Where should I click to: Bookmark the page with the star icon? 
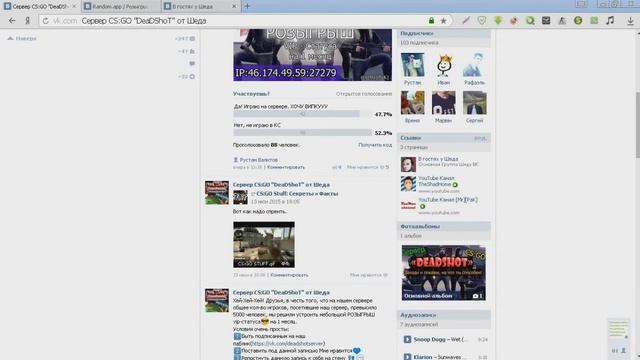(443, 20)
